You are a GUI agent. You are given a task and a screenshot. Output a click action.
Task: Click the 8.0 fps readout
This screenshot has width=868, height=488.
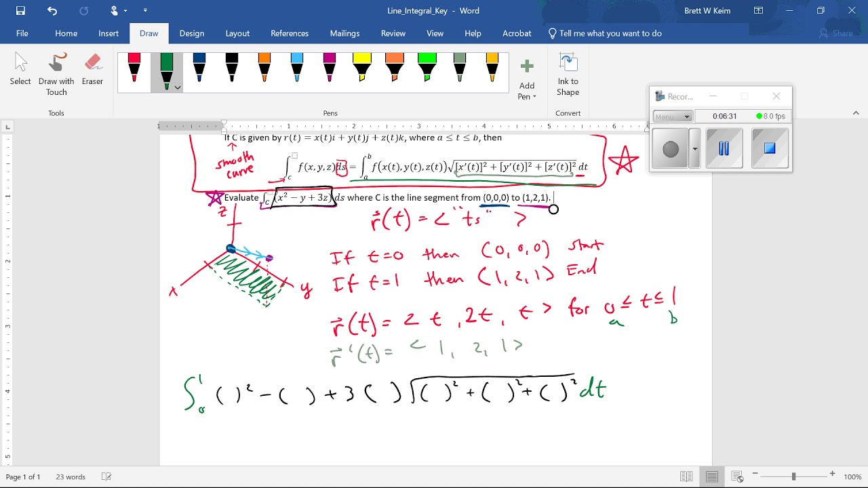(771, 117)
